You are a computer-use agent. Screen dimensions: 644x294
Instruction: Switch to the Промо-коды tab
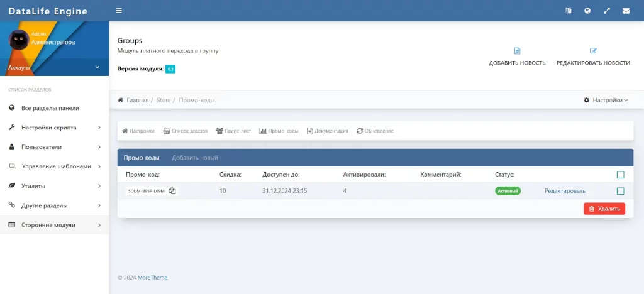click(142, 158)
